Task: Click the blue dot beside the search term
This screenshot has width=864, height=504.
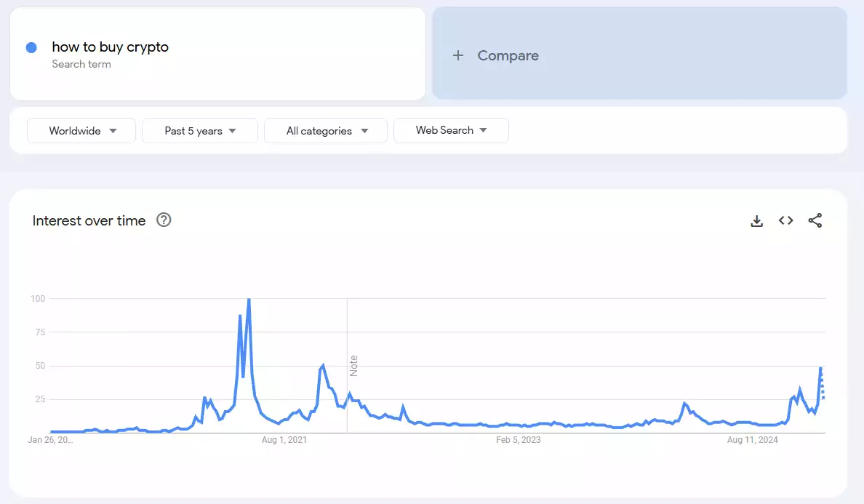Action: (31, 47)
